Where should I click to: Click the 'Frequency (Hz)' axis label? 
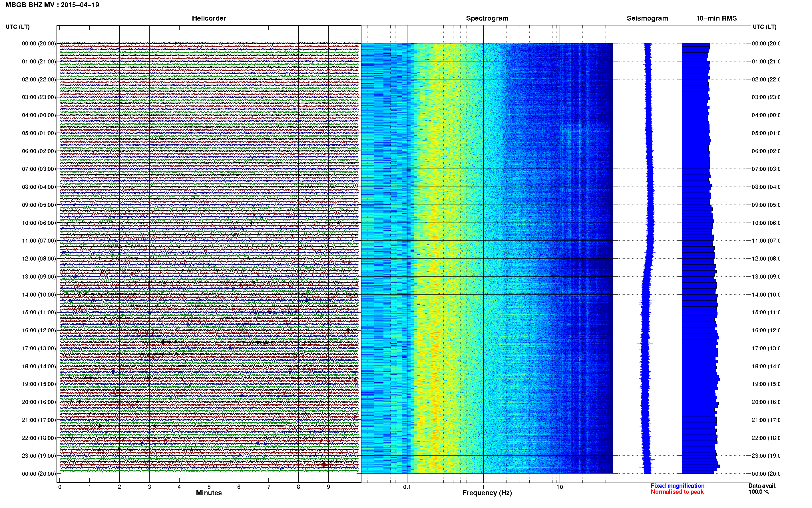pos(487,493)
